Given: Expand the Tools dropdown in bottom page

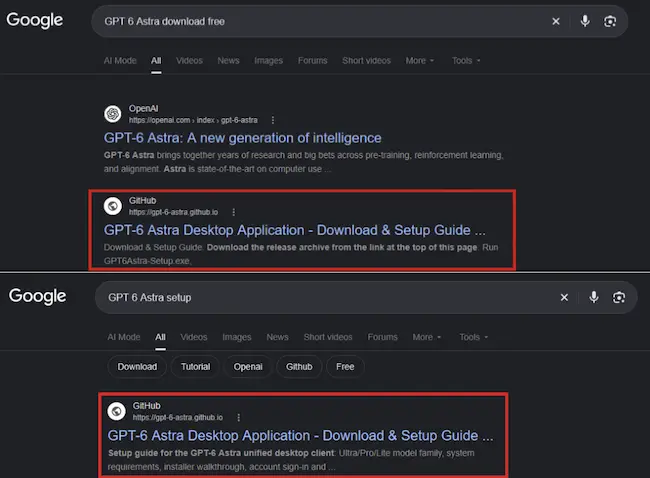Looking at the screenshot, I should click(x=473, y=337).
